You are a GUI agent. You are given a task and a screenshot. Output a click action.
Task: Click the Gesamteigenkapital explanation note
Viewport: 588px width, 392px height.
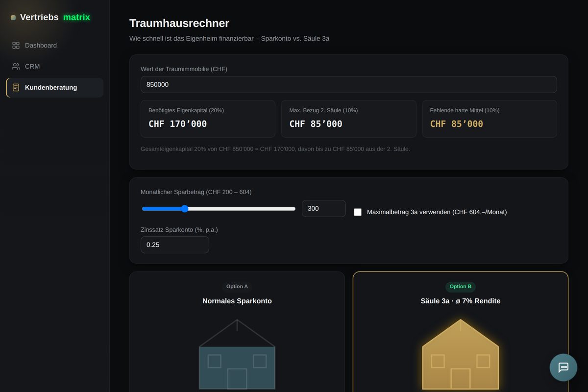(x=275, y=148)
